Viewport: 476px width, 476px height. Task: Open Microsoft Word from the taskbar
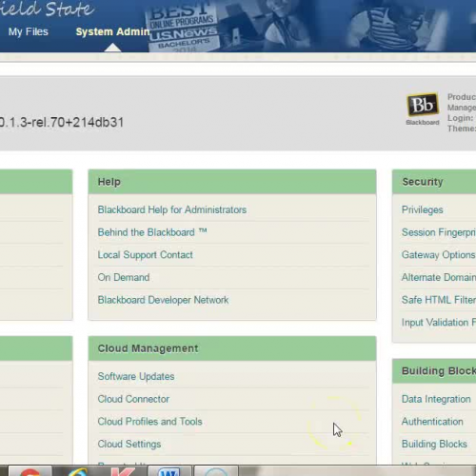point(169,471)
